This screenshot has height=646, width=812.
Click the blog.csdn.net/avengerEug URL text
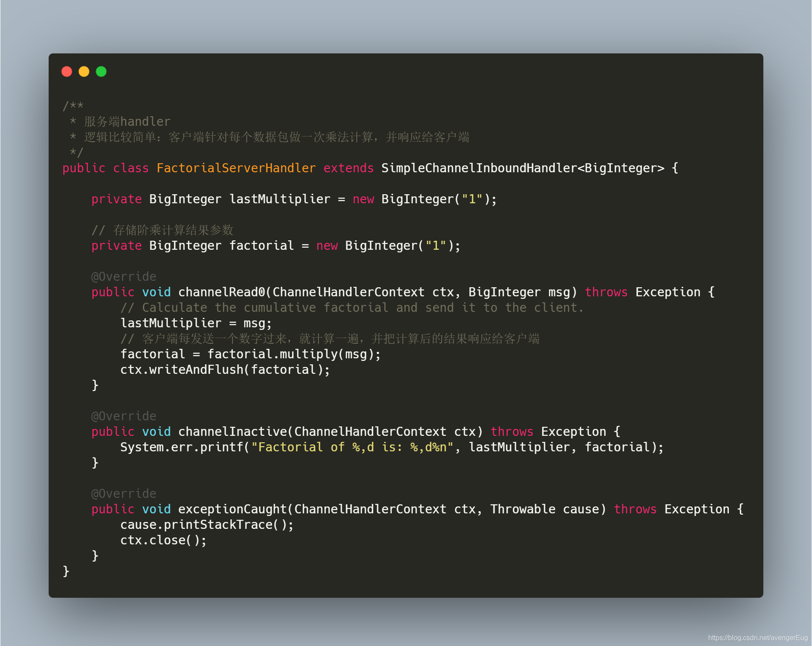[x=758, y=637]
